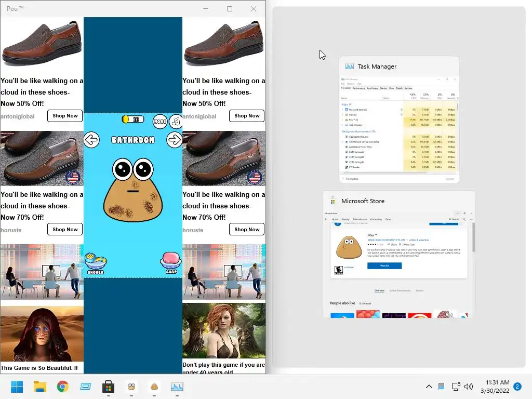Image resolution: width=532 pixels, height=399 pixels.
Task: Click Shop Now on left horuste ad
Action: 65,229
